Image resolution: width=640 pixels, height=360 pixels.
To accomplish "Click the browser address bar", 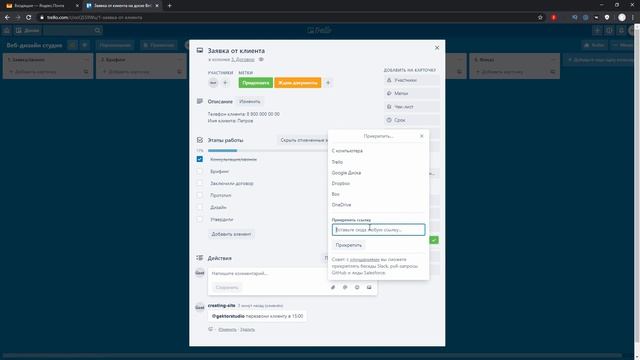I will point(286,18).
